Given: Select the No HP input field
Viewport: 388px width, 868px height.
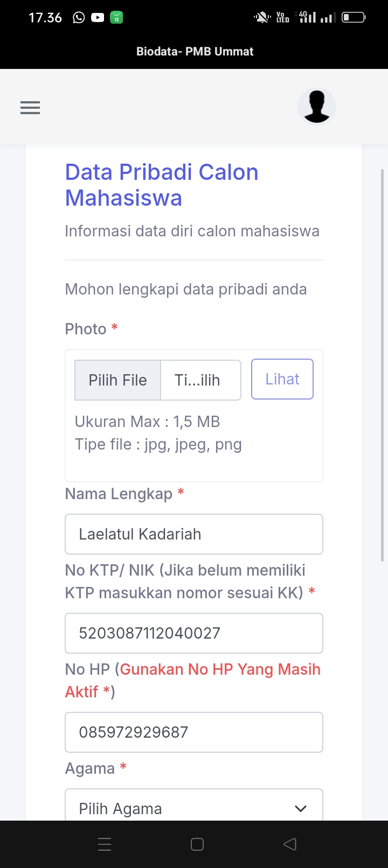Looking at the screenshot, I should pos(194,732).
